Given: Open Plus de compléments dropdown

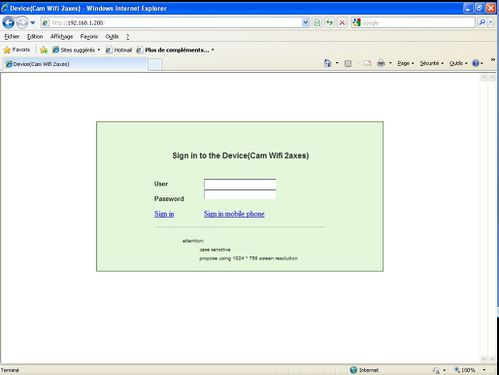Looking at the screenshot, I should point(175,50).
